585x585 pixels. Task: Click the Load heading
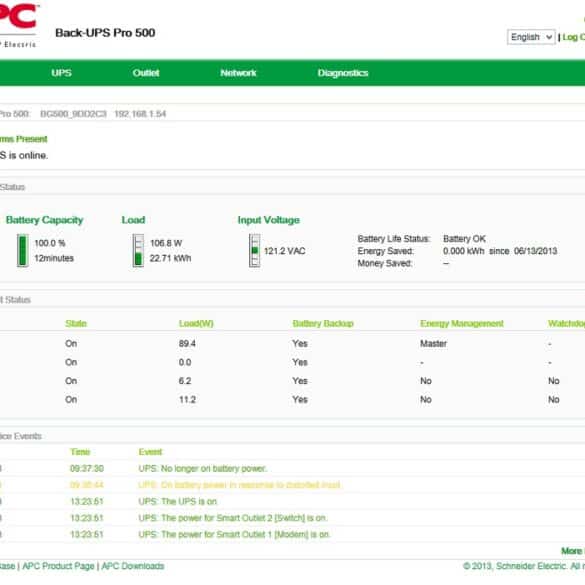133,220
